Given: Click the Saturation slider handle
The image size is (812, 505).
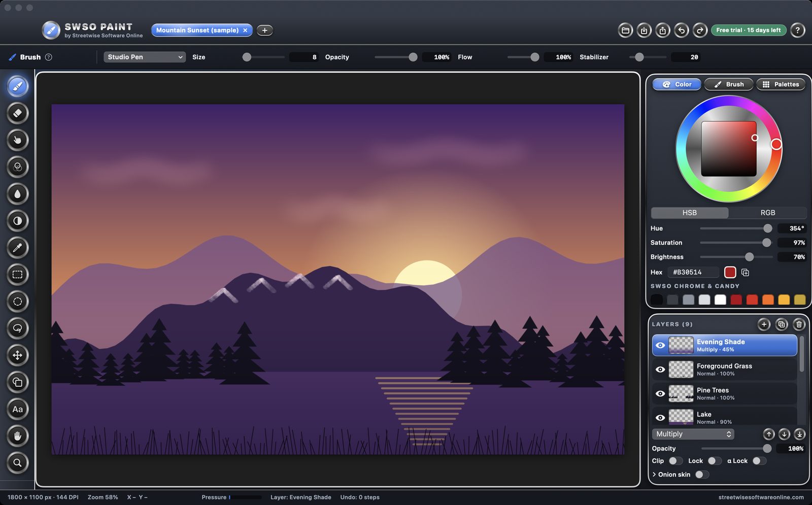Looking at the screenshot, I should click(766, 243).
